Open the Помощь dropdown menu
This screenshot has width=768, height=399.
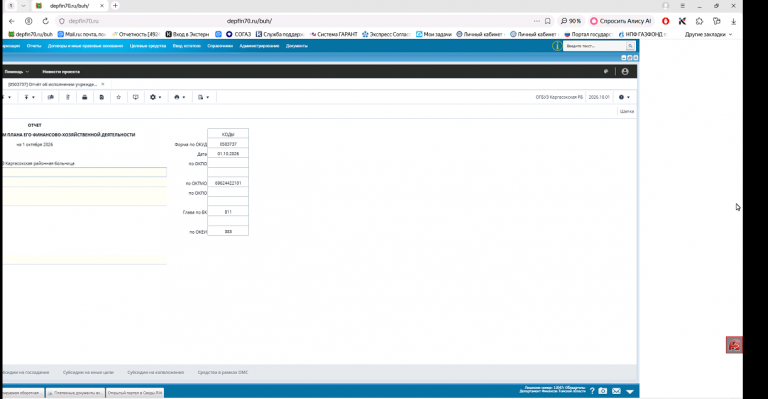(x=17, y=71)
